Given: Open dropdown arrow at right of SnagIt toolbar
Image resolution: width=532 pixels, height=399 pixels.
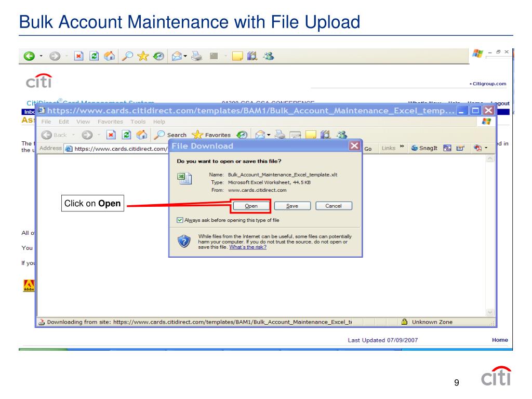Looking at the screenshot, I should (486, 148).
